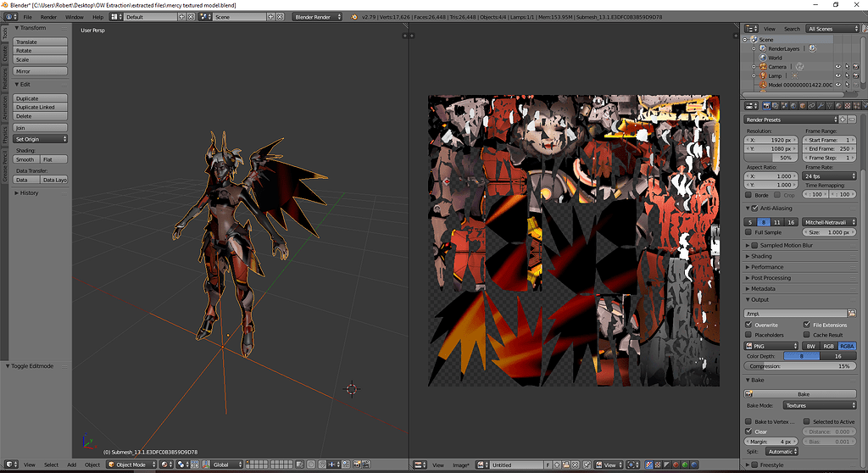Show green channel only in image editor
The image size is (868, 473).
click(x=685, y=465)
